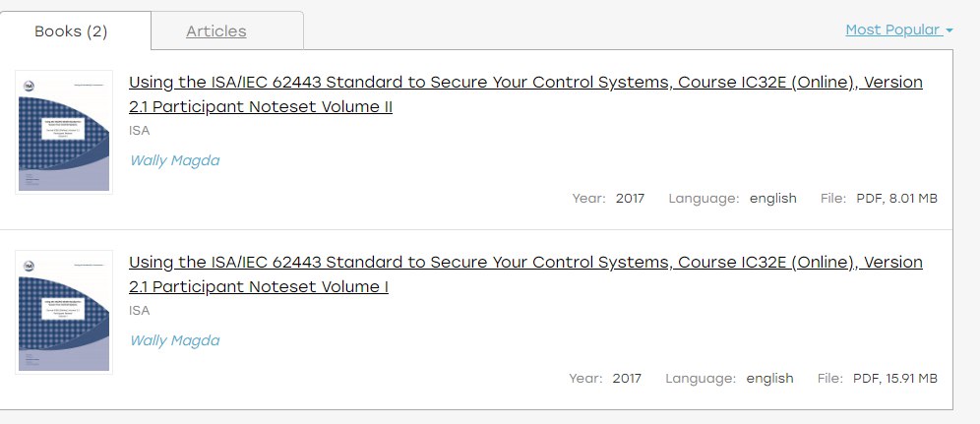Click the Volume I book cover thumbnail
Viewport: 980px width, 424px height.
(x=64, y=312)
